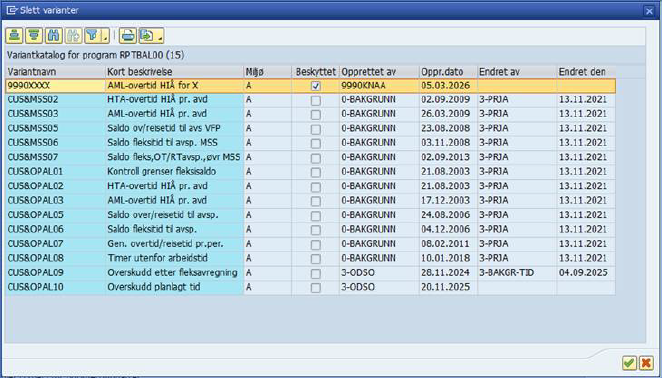Pick variant CUS&MSS05
The height and width of the screenshot is (378, 662).
click(x=55, y=129)
